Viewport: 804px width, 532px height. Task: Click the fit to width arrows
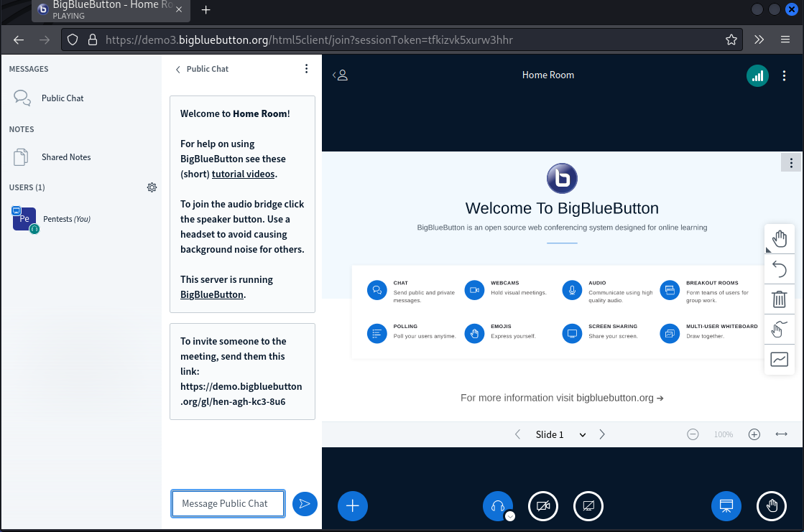tap(782, 434)
